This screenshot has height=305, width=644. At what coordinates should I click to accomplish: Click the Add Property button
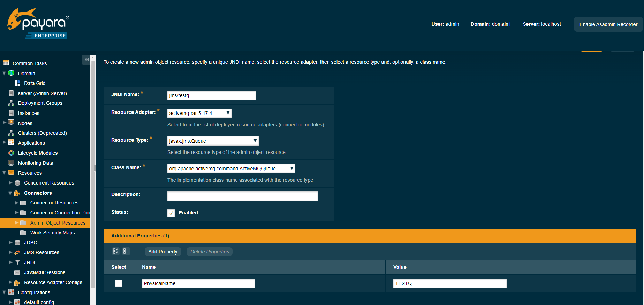tap(162, 252)
